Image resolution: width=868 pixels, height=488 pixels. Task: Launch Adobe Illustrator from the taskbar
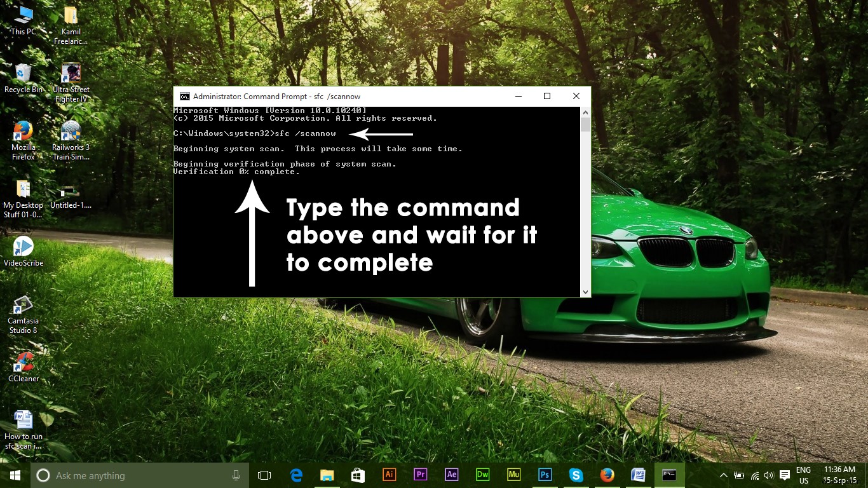tap(390, 475)
